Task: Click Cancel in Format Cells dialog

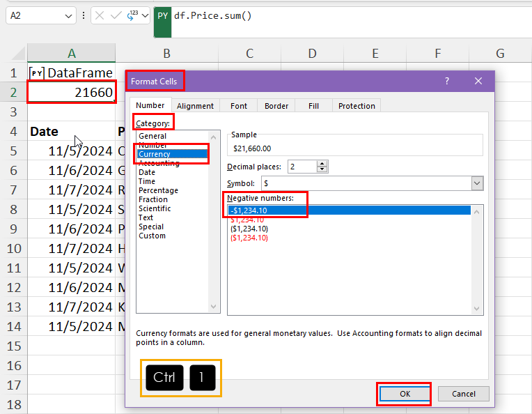Action: coord(464,394)
